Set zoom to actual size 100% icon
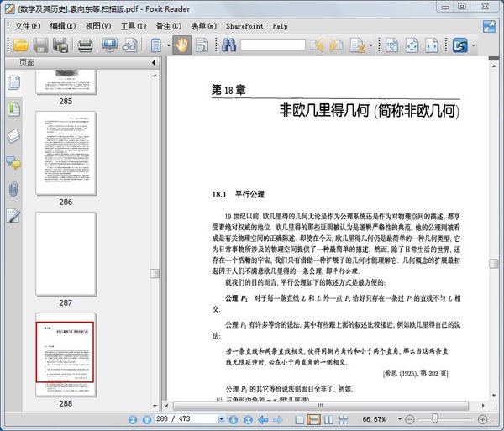This screenshot has width=504, height=431. click(x=391, y=45)
